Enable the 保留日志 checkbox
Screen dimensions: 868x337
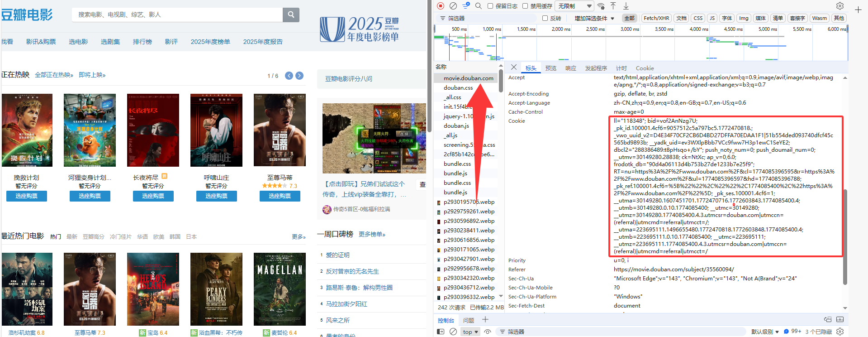[x=490, y=6]
